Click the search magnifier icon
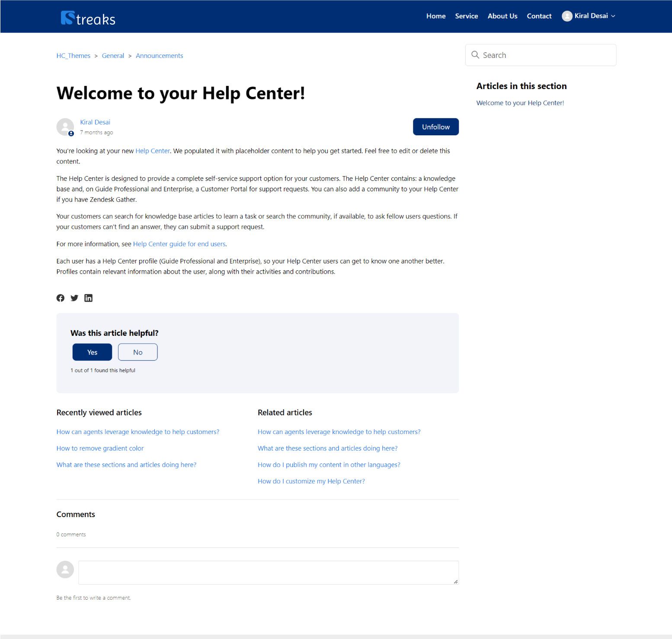The height and width of the screenshot is (639, 672). tap(475, 55)
